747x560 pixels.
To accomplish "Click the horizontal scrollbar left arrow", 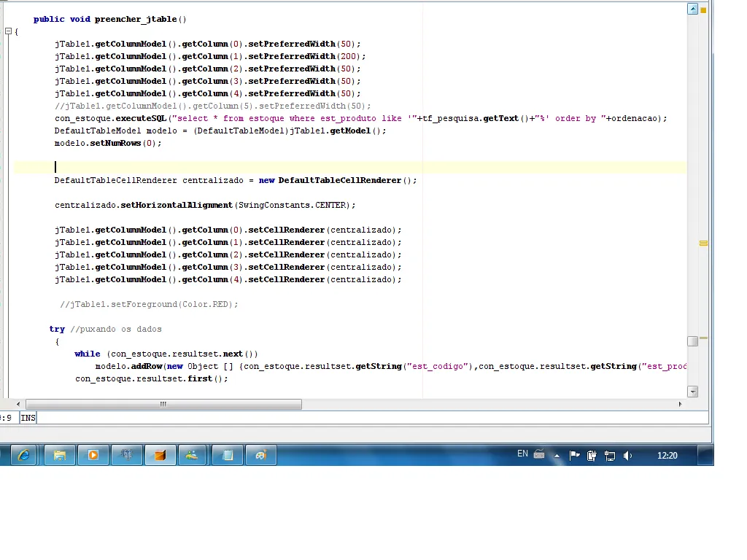I will pos(18,404).
